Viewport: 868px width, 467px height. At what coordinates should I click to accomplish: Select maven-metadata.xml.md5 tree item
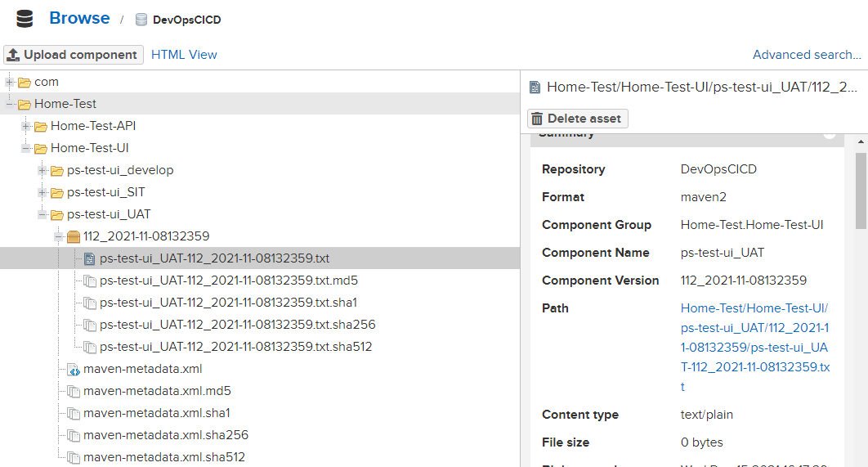pyautogui.click(x=157, y=391)
